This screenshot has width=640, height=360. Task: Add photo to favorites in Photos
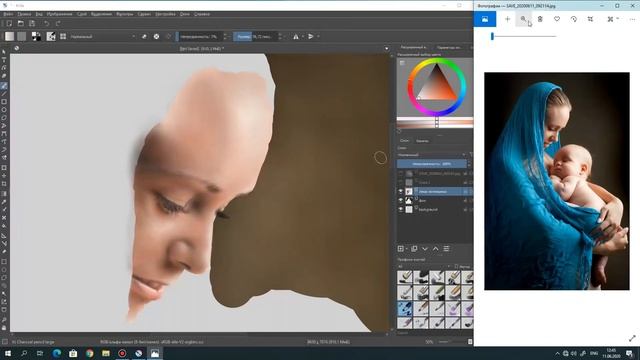click(x=557, y=19)
